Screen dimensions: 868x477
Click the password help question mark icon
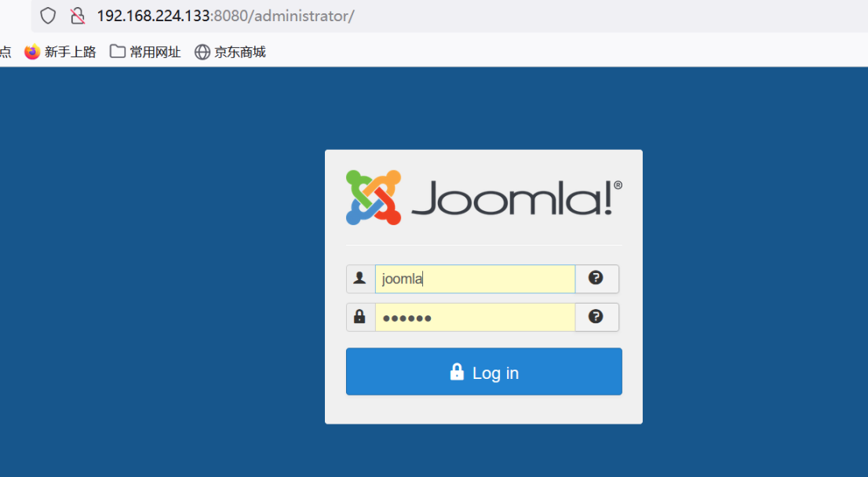tap(596, 316)
